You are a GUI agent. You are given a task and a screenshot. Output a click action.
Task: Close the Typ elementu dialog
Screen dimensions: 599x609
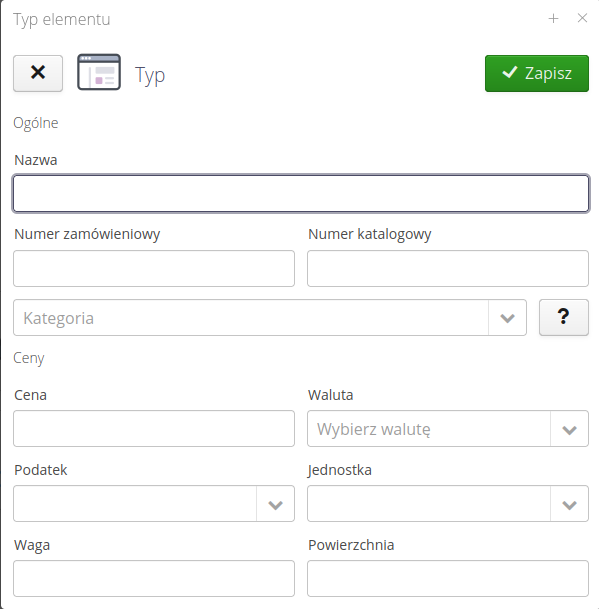pyautogui.click(x=582, y=18)
